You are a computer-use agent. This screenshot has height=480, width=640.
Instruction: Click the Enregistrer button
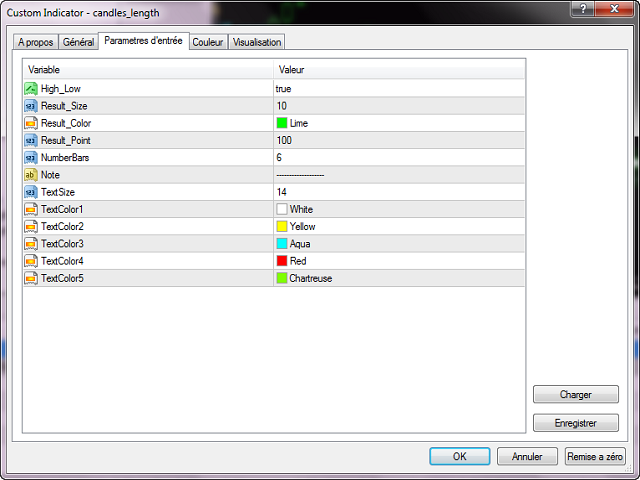pyautogui.click(x=576, y=423)
